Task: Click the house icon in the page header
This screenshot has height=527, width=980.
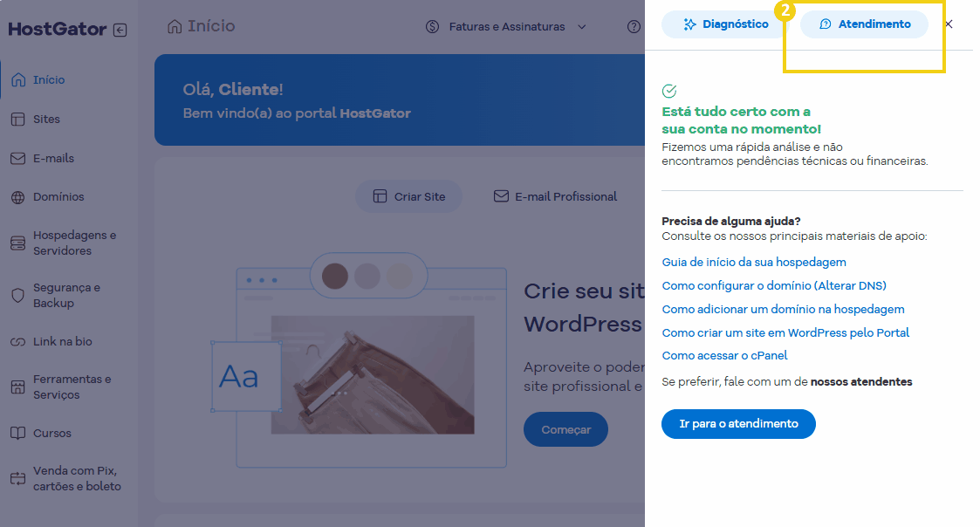Action: click(x=175, y=26)
